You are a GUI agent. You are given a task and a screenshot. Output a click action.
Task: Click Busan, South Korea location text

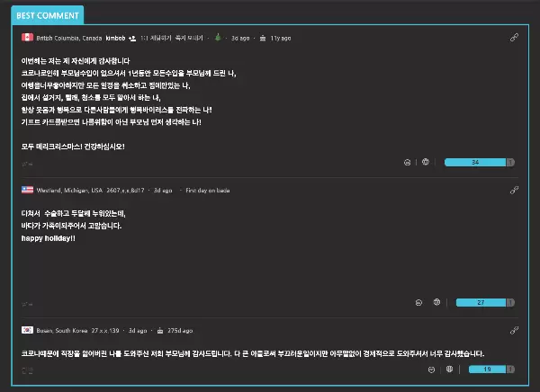(61, 330)
